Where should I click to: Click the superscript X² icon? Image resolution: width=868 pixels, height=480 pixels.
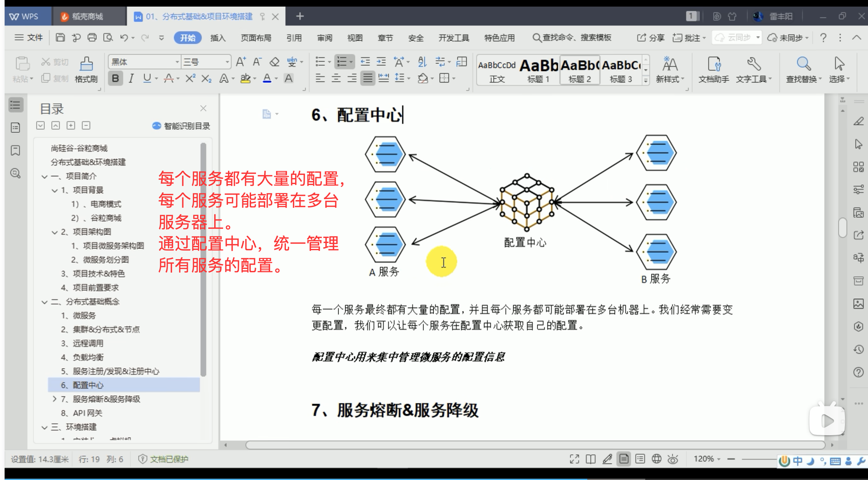(x=190, y=79)
